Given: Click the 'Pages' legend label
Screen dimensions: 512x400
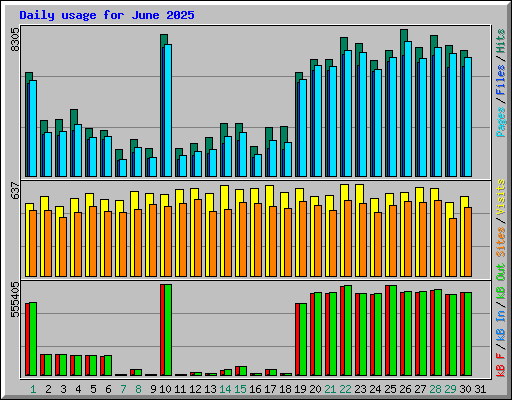Looking at the screenshot, I should coord(501,122).
